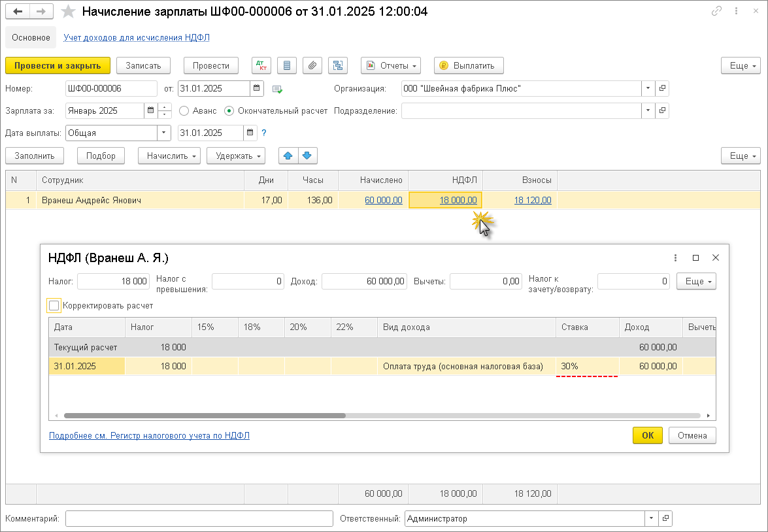This screenshot has height=532, width=768.
Task: Select the Окончательный расчет radio option
Action: click(229, 110)
